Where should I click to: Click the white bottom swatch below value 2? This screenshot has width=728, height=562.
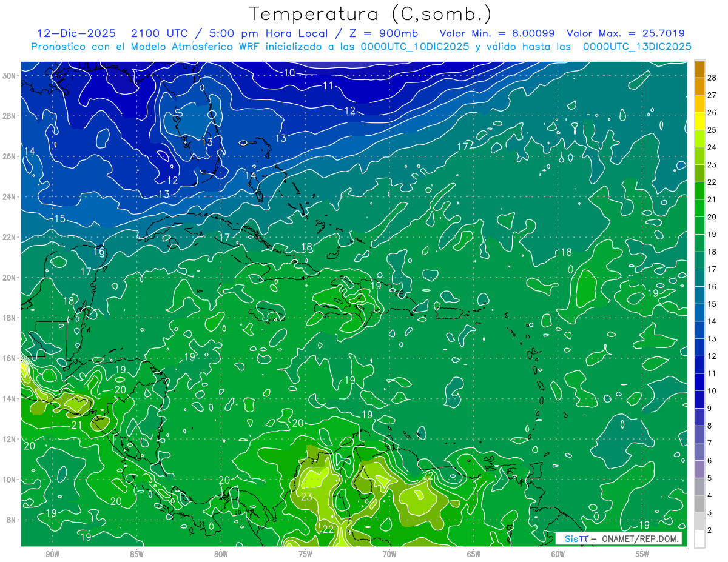[699, 538]
